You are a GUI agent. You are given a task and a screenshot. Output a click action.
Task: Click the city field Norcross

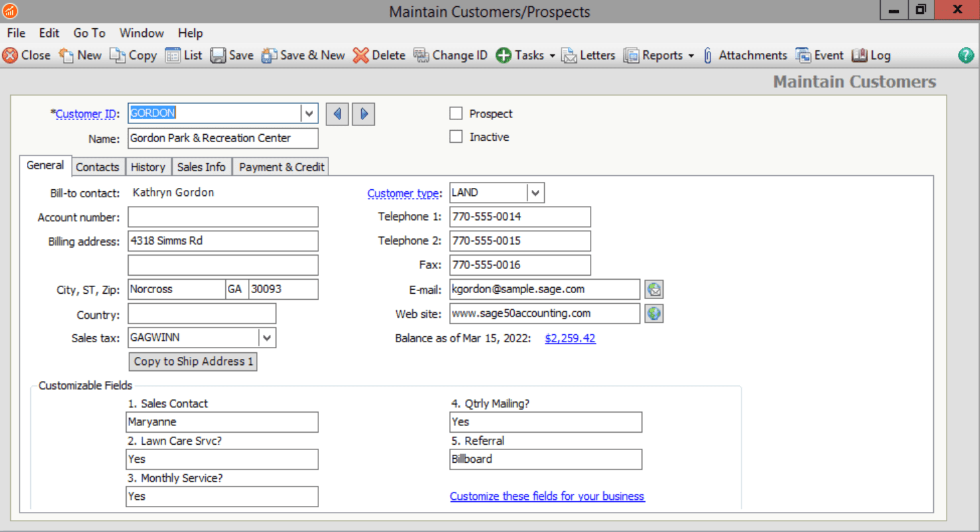[176, 289]
